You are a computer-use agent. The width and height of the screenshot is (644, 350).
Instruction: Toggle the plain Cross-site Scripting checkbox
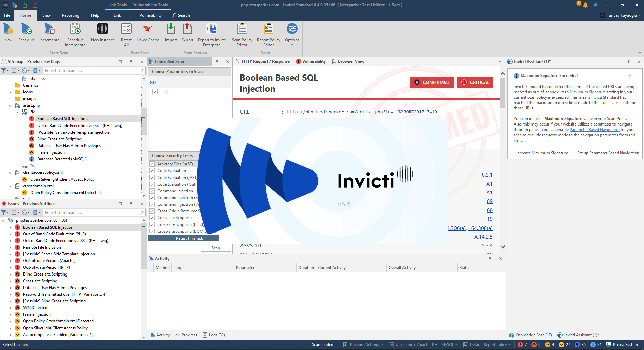[152, 218]
